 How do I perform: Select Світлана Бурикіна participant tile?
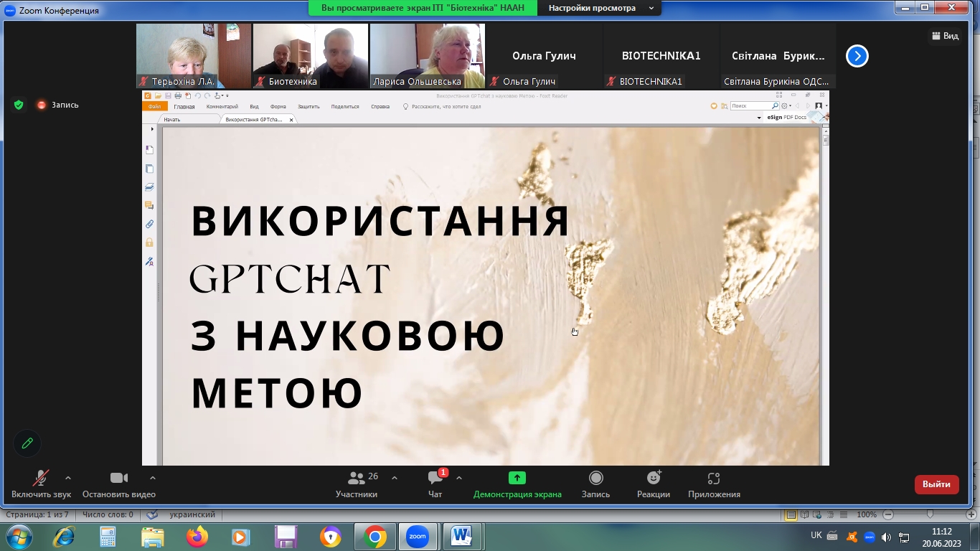[778, 56]
